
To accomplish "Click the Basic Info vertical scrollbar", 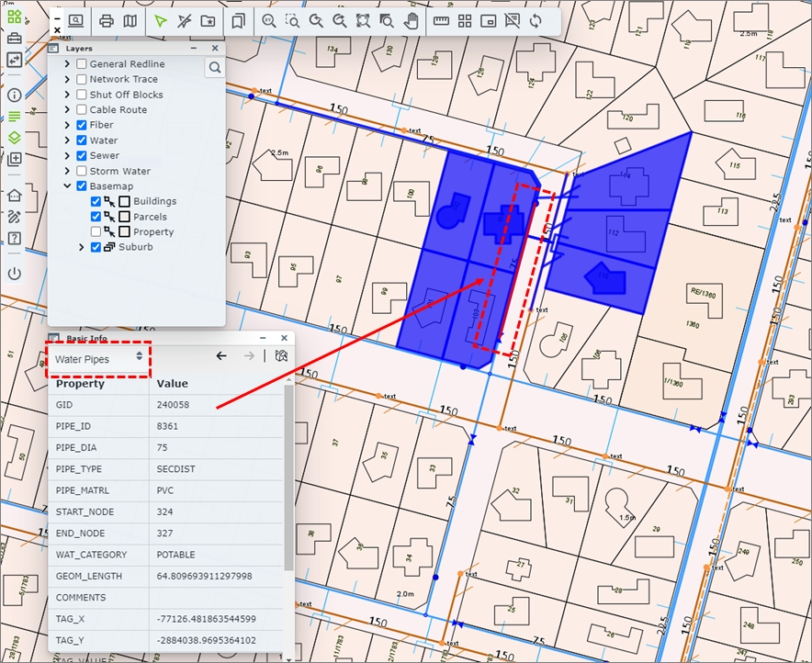I will (x=288, y=478).
